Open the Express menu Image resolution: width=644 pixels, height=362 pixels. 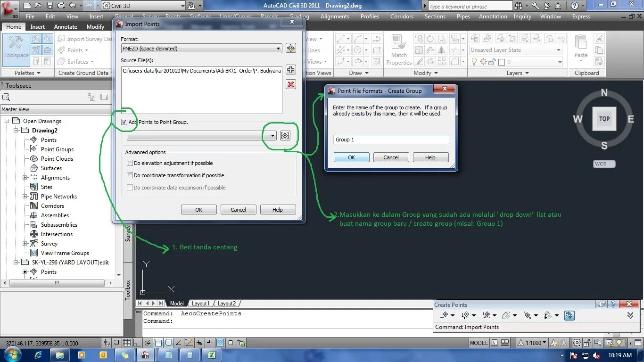click(x=581, y=16)
